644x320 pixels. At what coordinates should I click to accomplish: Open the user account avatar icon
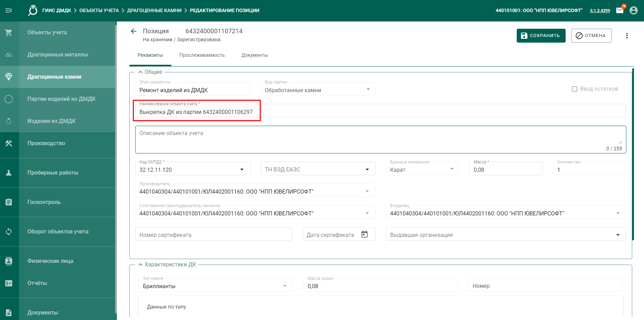(x=634, y=10)
